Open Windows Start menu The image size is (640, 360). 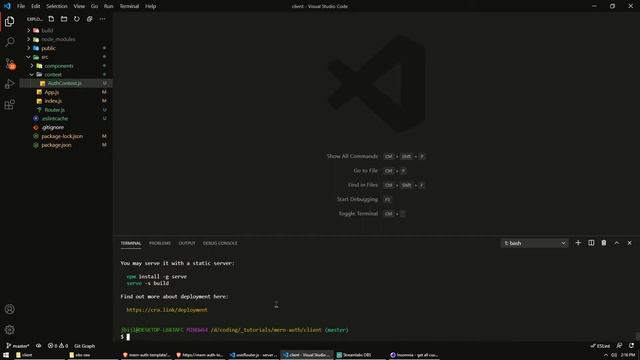click(6, 355)
